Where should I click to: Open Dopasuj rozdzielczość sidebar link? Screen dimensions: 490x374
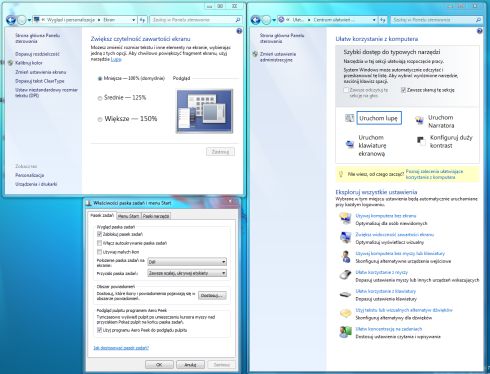tap(37, 54)
